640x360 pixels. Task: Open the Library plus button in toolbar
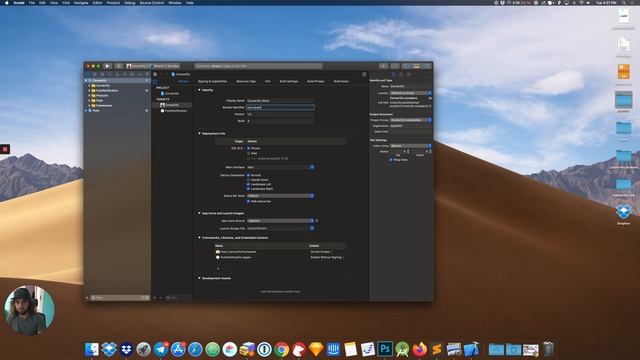pyautogui.click(x=384, y=66)
